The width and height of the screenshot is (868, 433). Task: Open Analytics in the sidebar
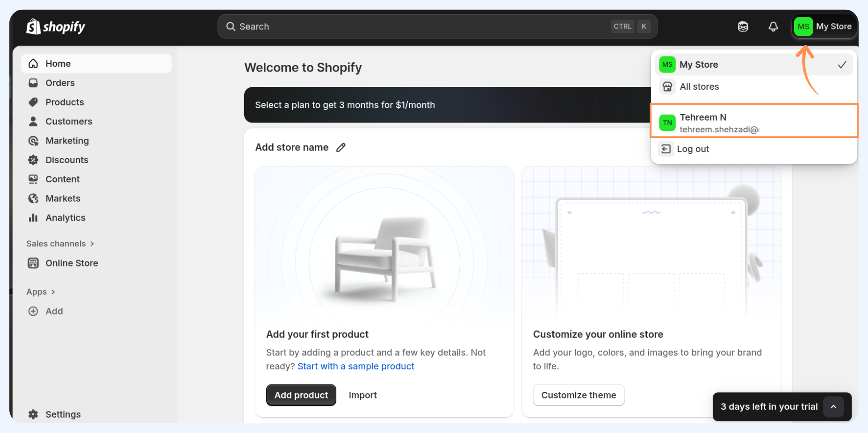[x=96, y=217]
